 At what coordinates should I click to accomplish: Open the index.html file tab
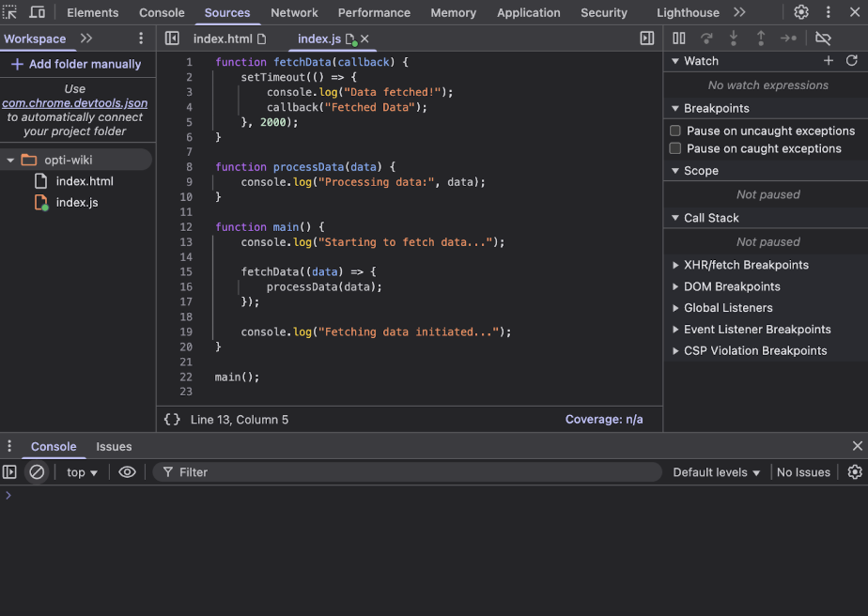[222, 38]
